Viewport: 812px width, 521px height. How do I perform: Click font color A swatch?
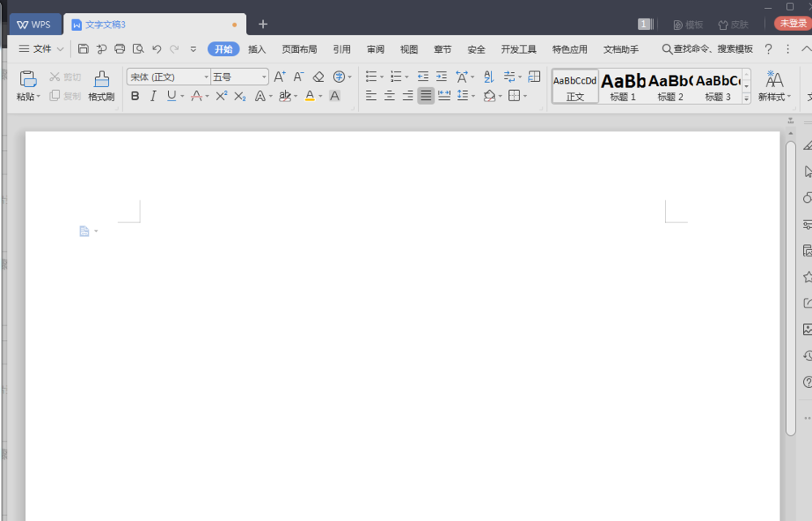point(309,96)
